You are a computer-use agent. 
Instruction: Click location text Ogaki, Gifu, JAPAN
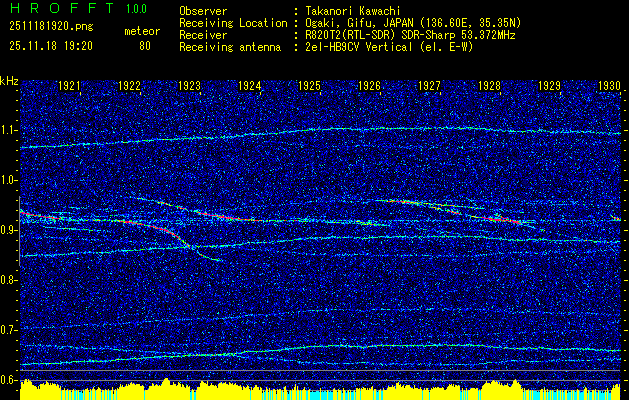(x=359, y=23)
